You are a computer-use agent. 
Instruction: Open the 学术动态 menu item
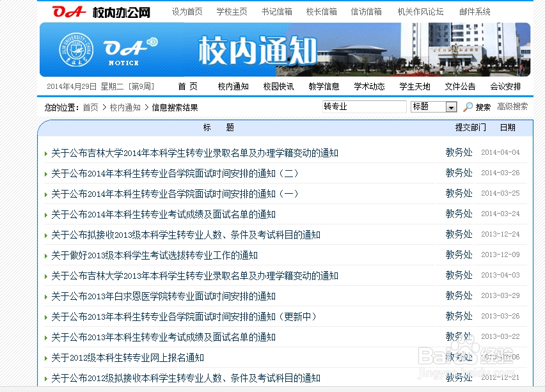[369, 86]
